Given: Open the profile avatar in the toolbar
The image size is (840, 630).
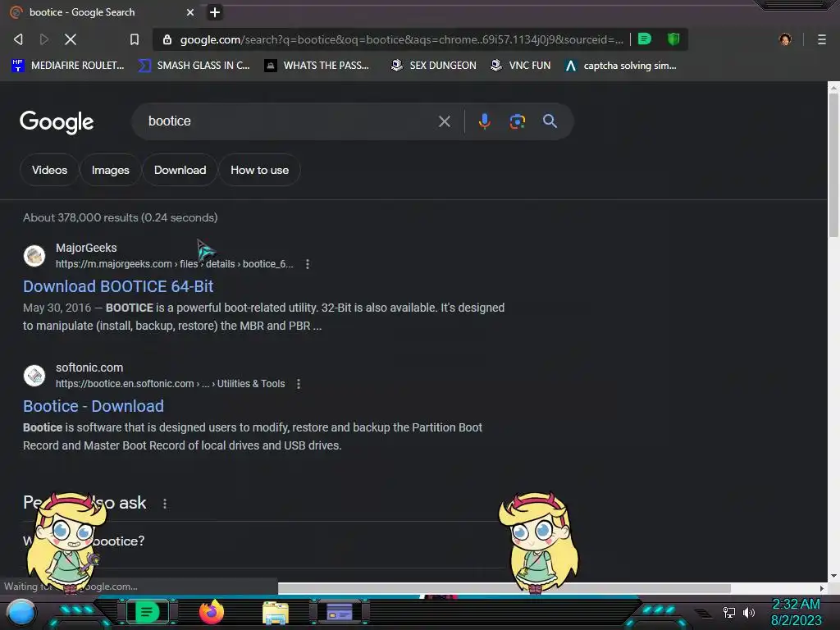Looking at the screenshot, I should 785,39.
